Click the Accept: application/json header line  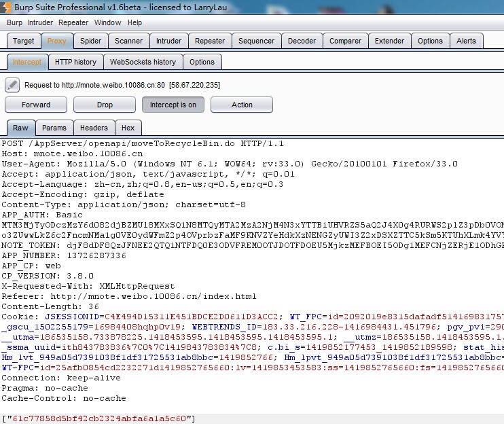point(148,175)
